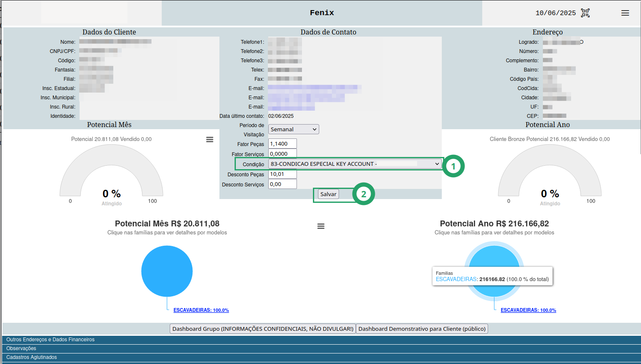Image resolution: width=641 pixels, height=364 pixels.
Task: Open the hamburger menu at top right
Action: click(x=625, y=13)
